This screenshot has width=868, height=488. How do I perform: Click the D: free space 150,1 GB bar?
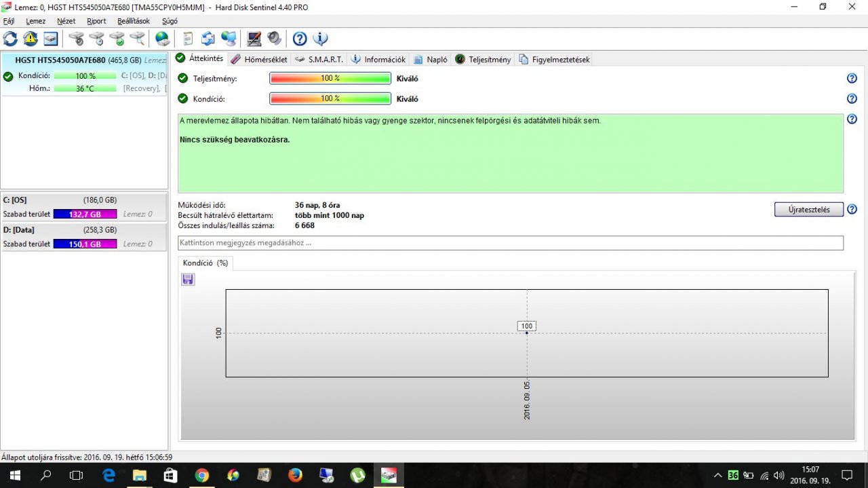coord(85,244)
